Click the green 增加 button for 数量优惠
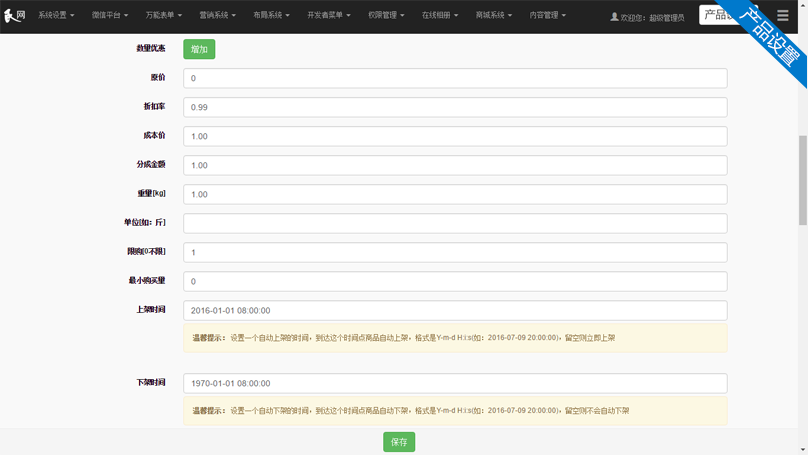 tap(199, 49)
